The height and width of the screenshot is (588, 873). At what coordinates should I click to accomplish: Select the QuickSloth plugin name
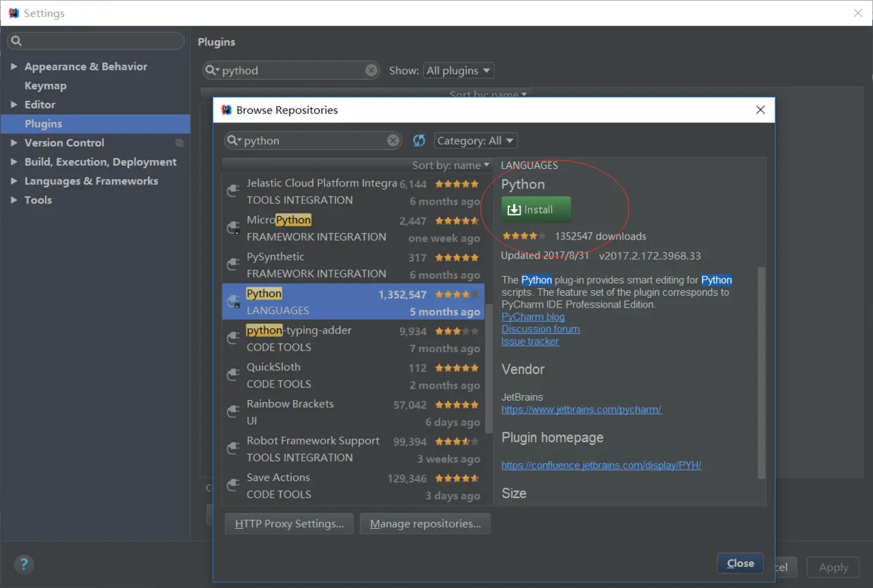click(273, 367)
